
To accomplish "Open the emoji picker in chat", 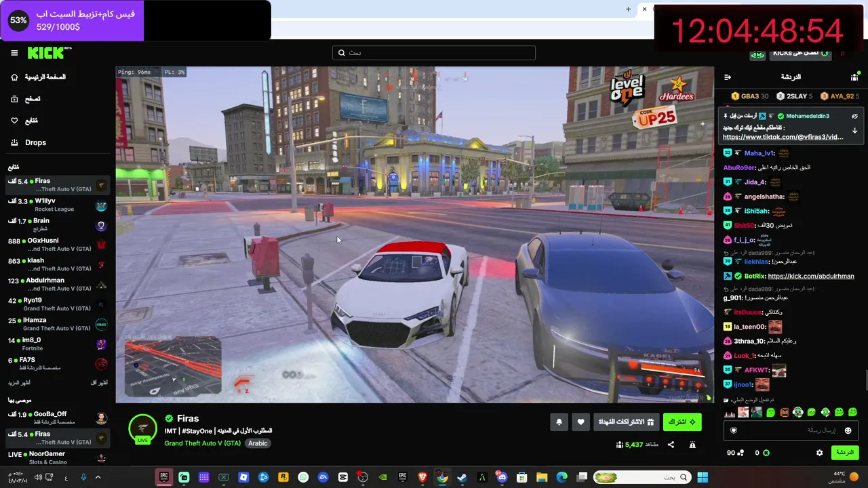I will point(848,430).
